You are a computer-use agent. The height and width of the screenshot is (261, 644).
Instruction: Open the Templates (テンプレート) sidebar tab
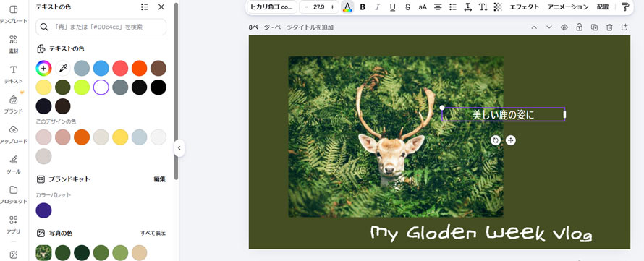coord(14,14)
